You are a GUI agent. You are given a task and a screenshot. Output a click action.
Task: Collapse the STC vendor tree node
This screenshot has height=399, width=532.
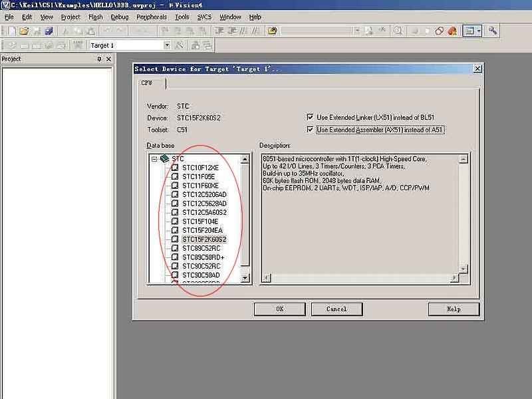click(154, 158)
